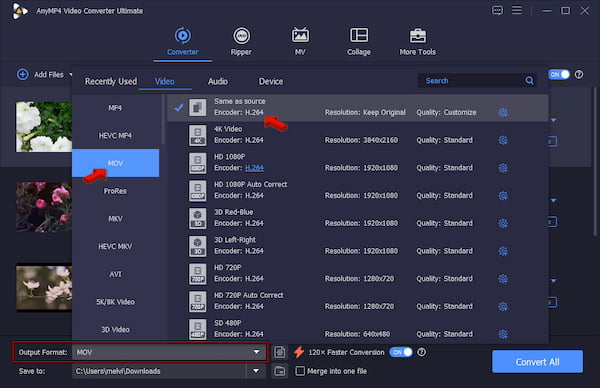Select the white flowers video thumbnail
The width and height of the screenshot is (600, 388).
coord(44,127)
